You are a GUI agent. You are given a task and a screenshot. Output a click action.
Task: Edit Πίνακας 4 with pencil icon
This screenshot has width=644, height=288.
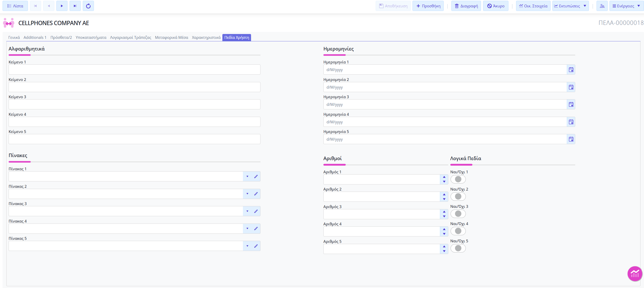[256, 229]
